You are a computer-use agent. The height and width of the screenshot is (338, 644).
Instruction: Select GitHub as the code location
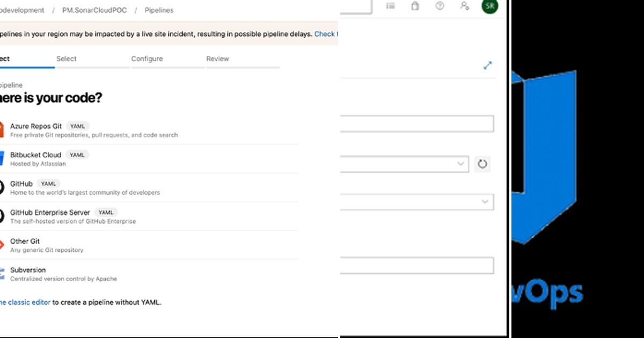click(21, 183)
